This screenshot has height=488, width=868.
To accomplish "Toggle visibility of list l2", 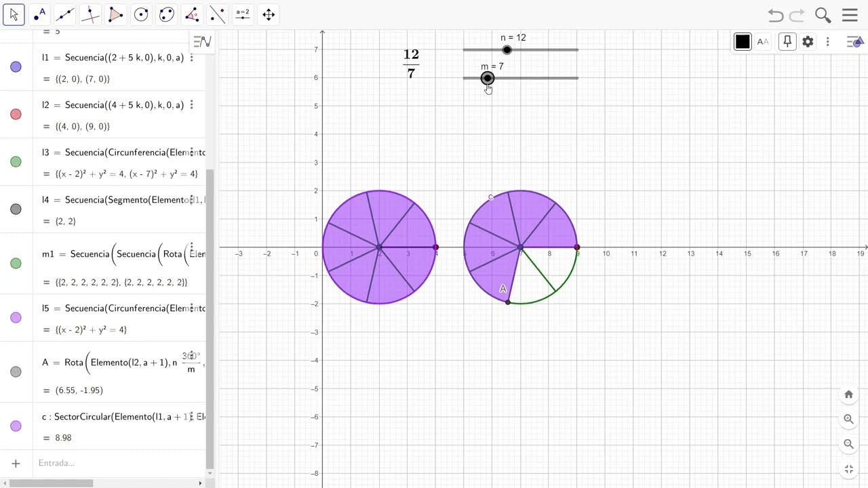I will [16, 114].
